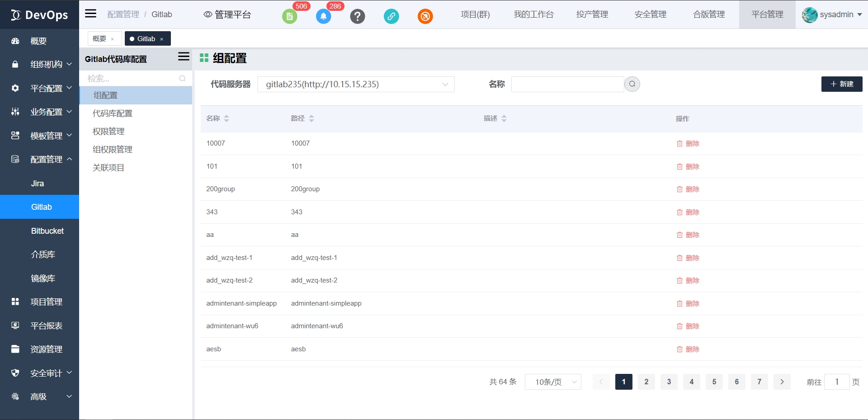Sort the table by 路径 column
The image size is (868, 420).
311,118
